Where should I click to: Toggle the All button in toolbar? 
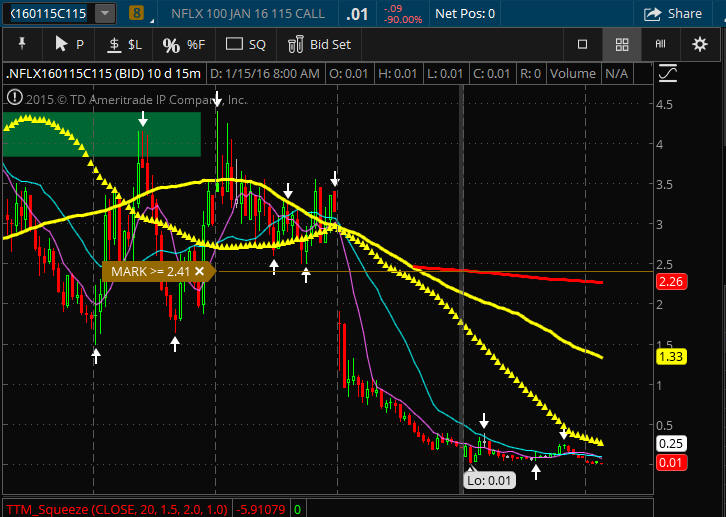[x=660, y=44]
